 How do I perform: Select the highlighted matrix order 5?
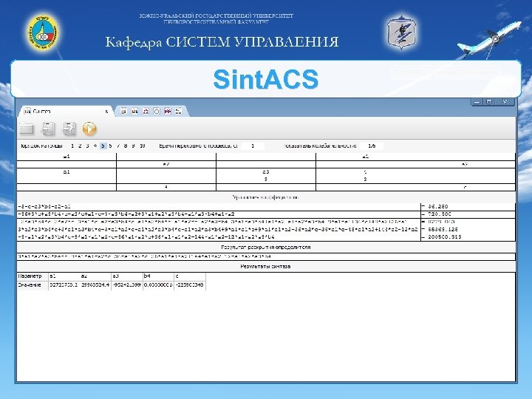click(103, 146)
